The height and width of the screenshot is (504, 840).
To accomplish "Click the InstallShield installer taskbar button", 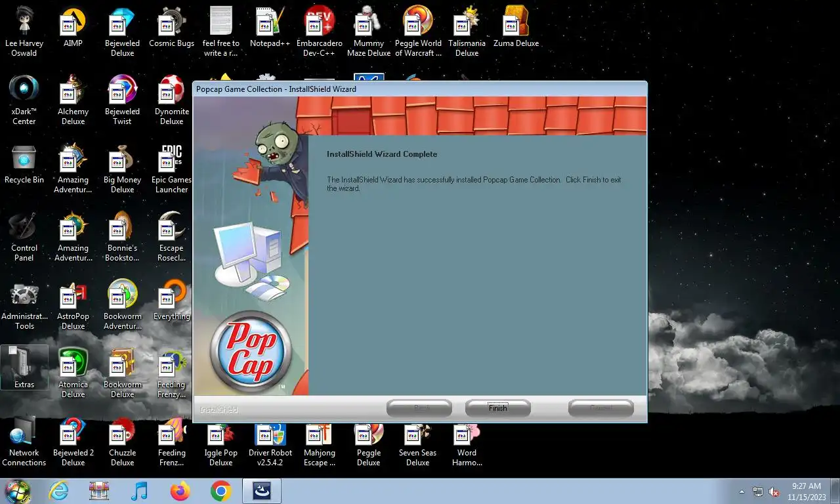I will (x=262, y=491).
